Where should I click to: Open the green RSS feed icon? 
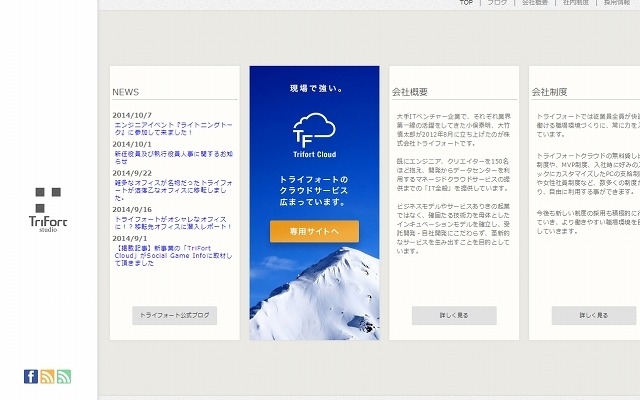pyautogui.click(x=64, y=376)
